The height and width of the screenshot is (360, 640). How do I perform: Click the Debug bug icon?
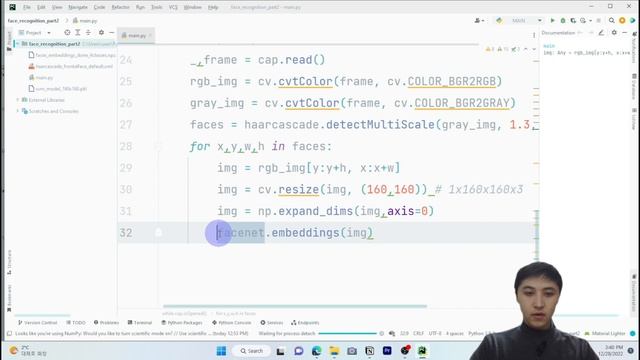(563, 20)
